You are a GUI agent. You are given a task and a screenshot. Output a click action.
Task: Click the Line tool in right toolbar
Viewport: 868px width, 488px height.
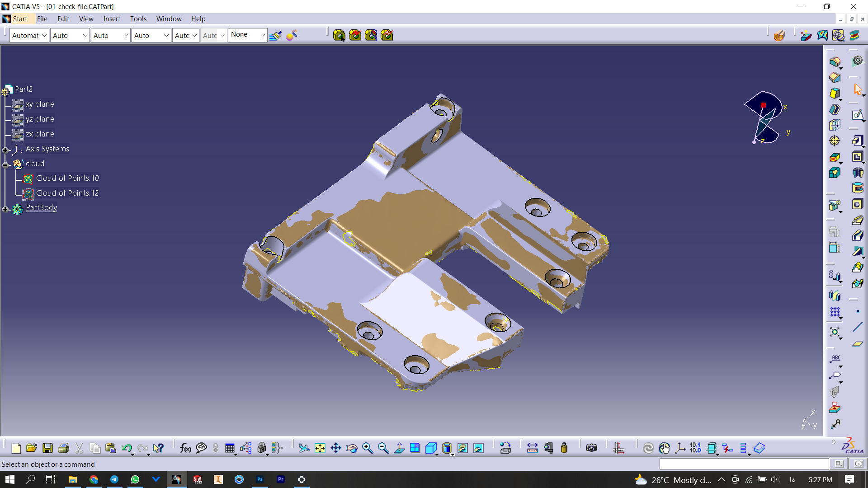click(x=858, y=327)
